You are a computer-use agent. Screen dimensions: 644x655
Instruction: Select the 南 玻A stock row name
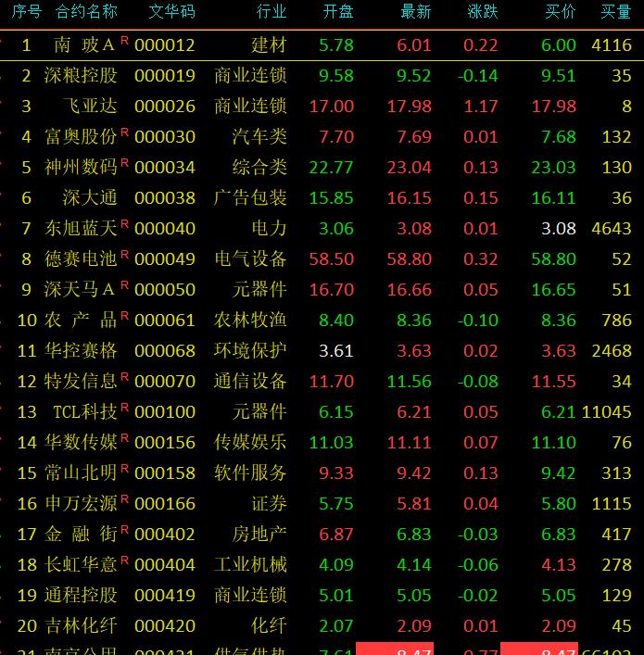point(85,44)
